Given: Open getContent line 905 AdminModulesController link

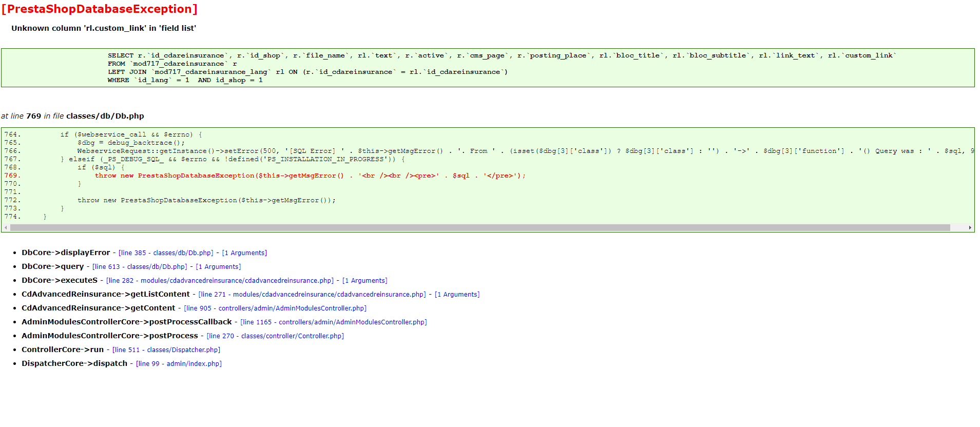Looking at the screenshot, I should click(x=275, y=308).
